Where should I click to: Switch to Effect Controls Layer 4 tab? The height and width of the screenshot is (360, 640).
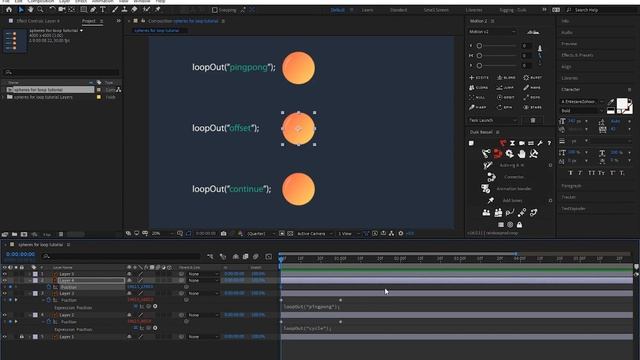[x=38, y=21]
